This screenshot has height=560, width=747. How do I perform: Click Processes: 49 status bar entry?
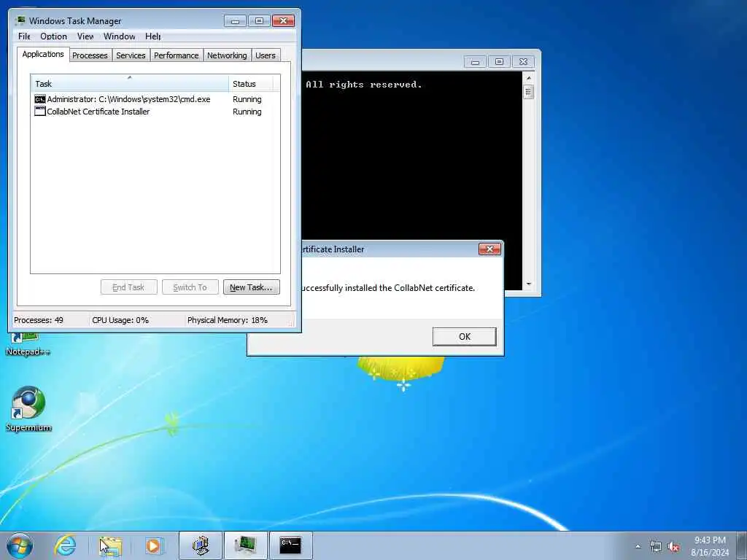39,320
